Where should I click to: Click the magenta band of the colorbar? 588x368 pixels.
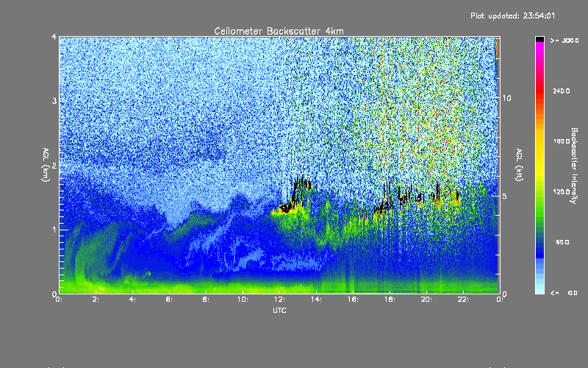coord(539,49)
